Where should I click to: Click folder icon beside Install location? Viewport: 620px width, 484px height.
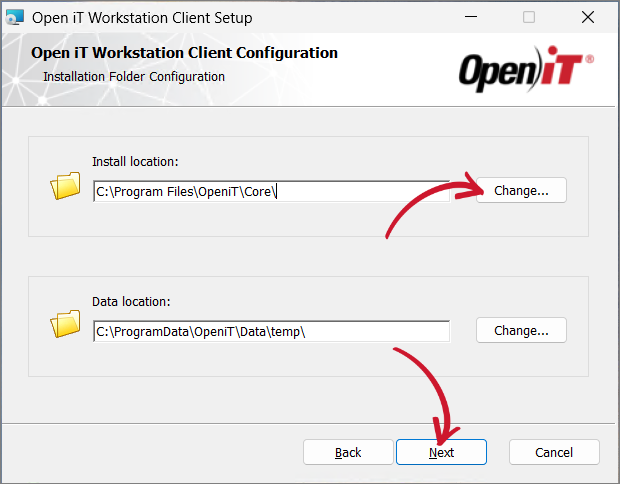click(x=65, y=185)
